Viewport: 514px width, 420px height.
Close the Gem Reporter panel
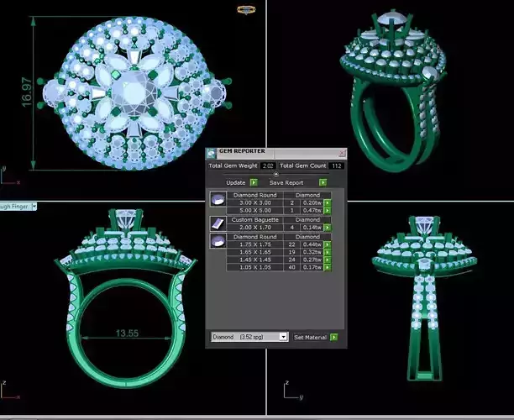(x=342, y=153)
